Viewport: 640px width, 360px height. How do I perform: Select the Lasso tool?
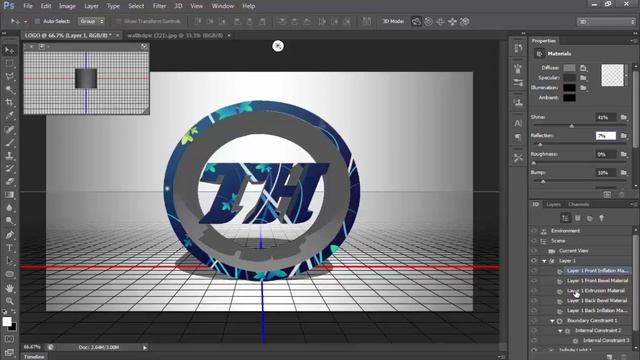(9, 76)
